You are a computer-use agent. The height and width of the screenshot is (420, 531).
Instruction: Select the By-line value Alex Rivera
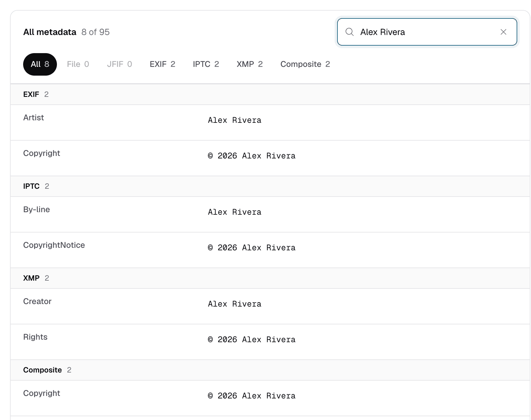[235, 212]
